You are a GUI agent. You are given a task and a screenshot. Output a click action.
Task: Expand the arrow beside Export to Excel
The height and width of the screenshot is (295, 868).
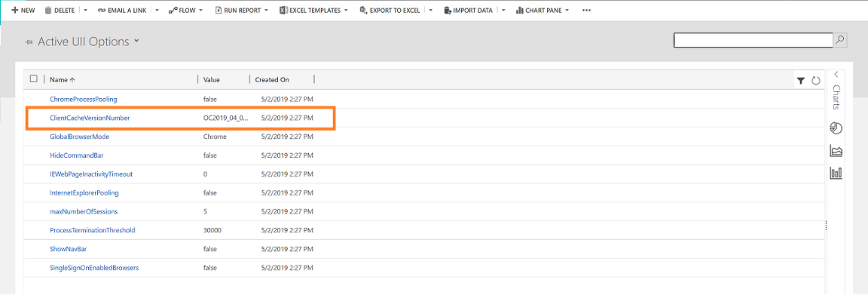(431, 11)
